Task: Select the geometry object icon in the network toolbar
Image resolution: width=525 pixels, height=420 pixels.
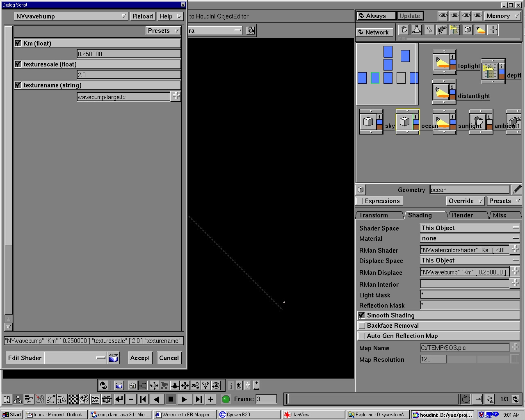Action: [x=467, y=30]
